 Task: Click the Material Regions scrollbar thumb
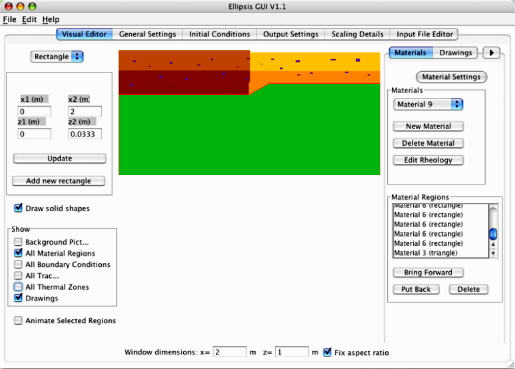pyautogui.click(x=493, y=234)
